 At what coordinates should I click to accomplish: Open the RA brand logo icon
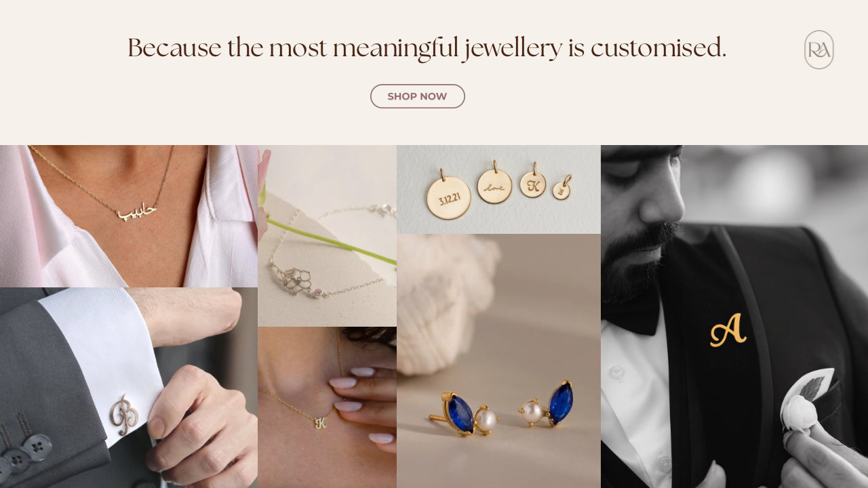tap(818, 49)
